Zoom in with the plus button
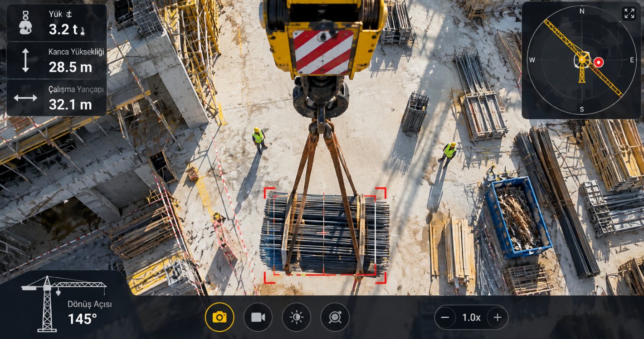 pos(498,317)
